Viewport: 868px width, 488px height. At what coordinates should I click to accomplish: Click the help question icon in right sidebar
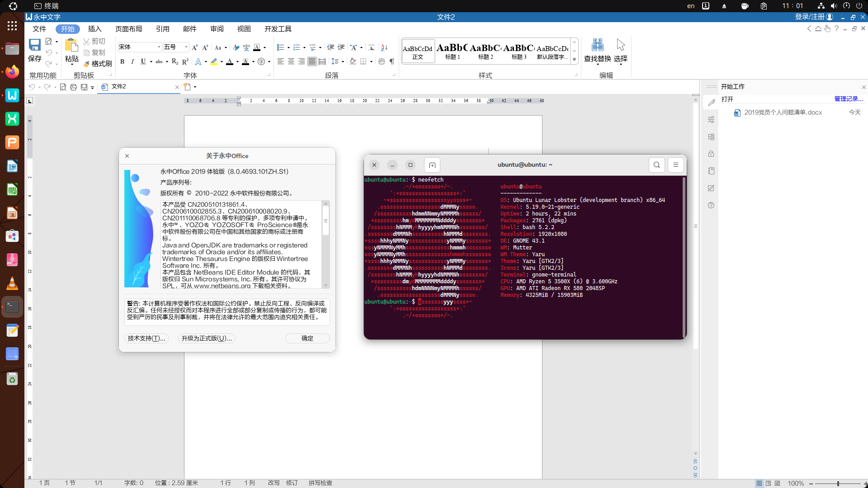click(711, 205)
